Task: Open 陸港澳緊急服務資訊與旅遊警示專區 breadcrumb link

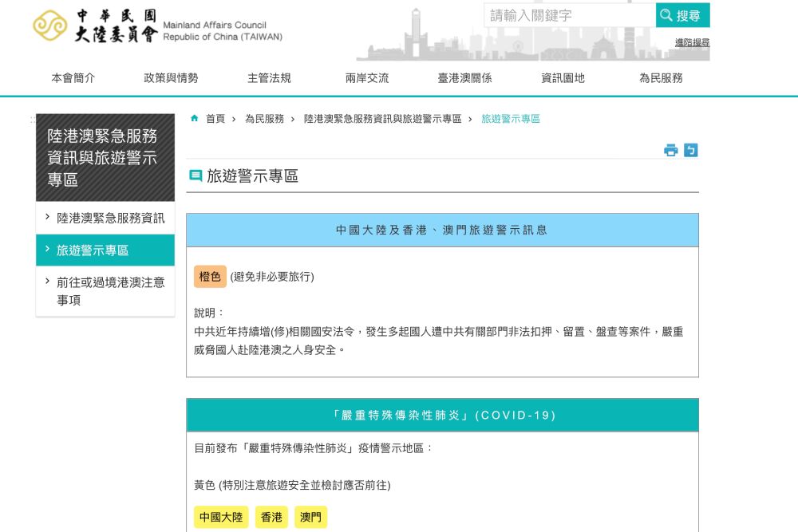Action: coord(383,119)
